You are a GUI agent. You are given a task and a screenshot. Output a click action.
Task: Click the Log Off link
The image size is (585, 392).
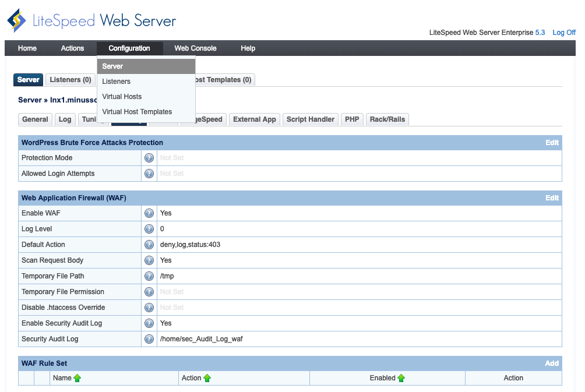tap(564, 33)
